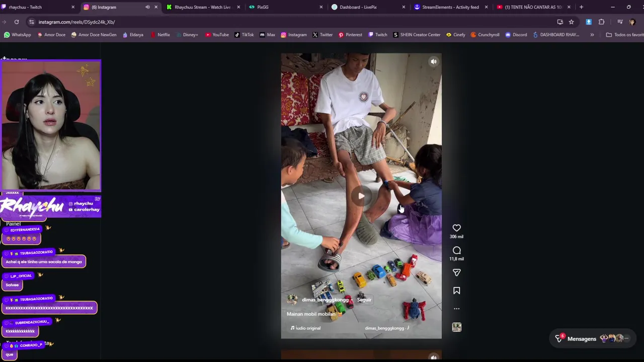Open the Amor Doce bookmark
Image resolution: width=644 pixels, height=362 pixels.
point(51,35)
